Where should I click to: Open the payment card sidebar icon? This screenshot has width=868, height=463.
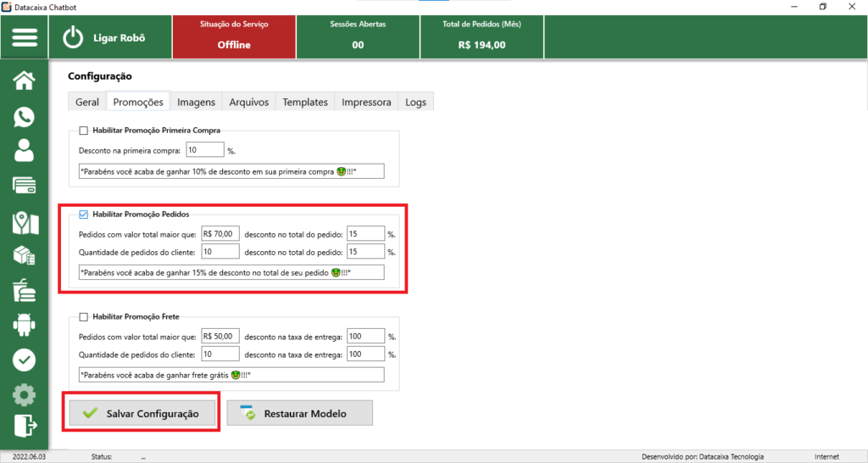pos(25,186)
